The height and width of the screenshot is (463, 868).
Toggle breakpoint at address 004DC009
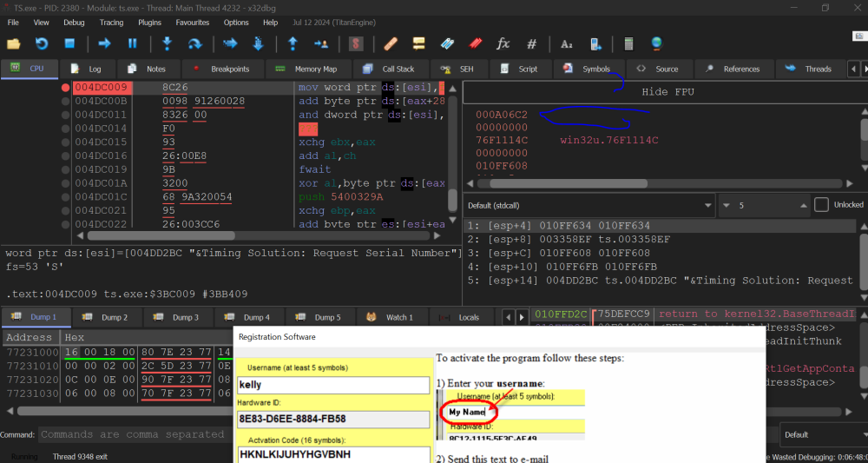(x=66, y=88)
